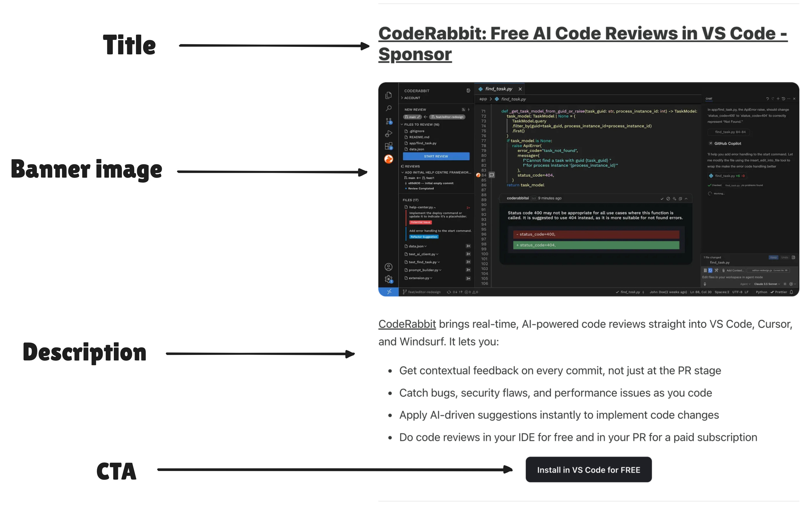Open the Source Control branch icon
The height and width of the screenshot is (507, 812).
pyautogui.click(x=388, y=121)
